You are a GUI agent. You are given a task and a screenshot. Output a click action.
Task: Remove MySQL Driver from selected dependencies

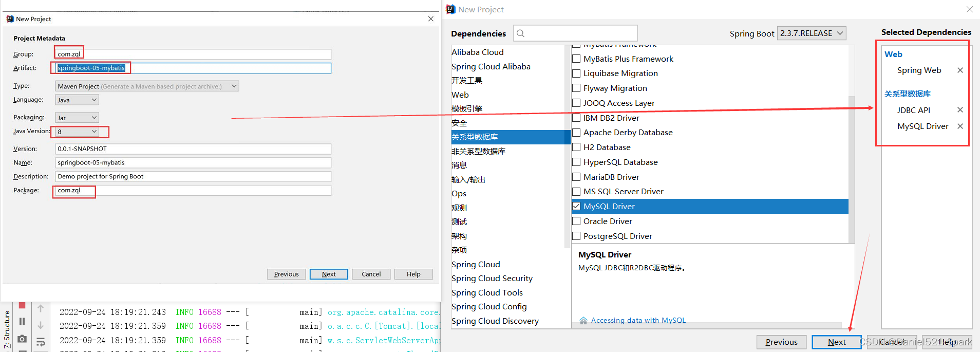[x=960, y=126]
